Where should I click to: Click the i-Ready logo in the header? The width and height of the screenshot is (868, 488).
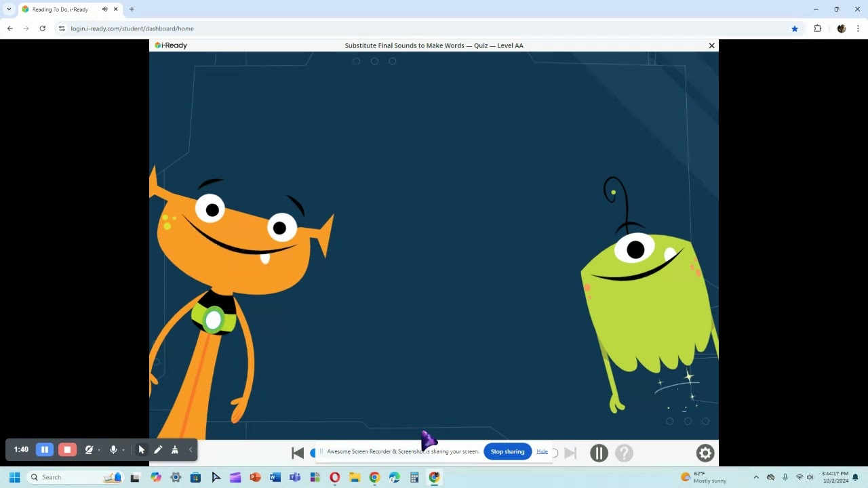coord(171,45)
